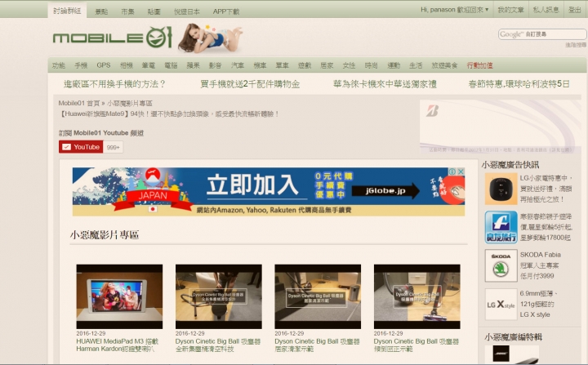The height and width of the screenshot is (365, 588).
Task: Click the Mobile01 logo
Action: [113, 38]
